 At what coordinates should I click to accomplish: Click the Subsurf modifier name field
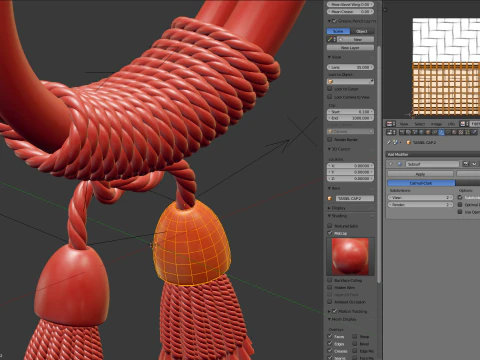click(x=432, y=164)
